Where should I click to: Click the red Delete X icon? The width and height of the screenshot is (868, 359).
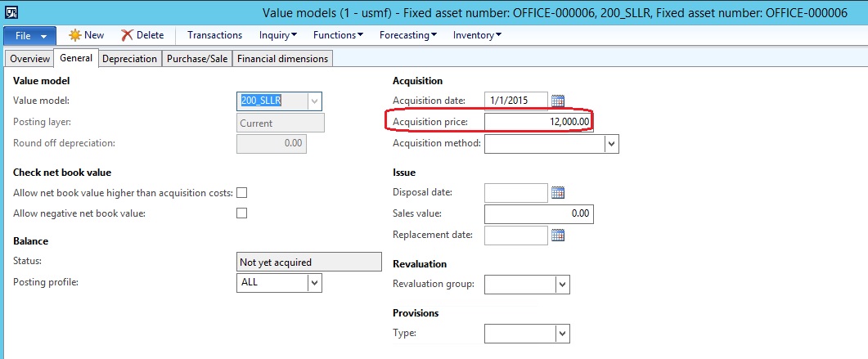pyautogui.click(x=127, y=35)
